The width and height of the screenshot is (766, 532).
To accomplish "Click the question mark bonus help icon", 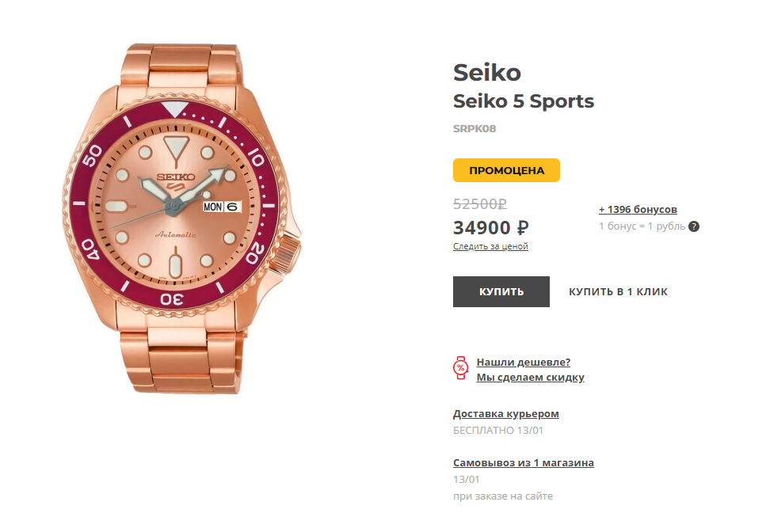I will (694, 226).
